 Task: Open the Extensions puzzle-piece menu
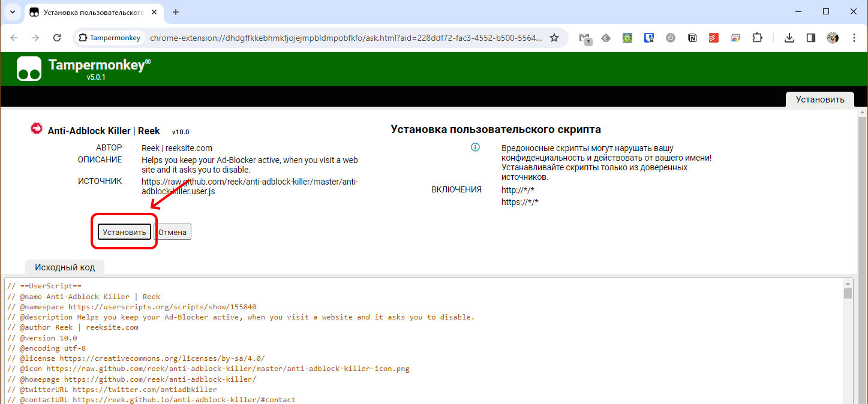(757, 38)
